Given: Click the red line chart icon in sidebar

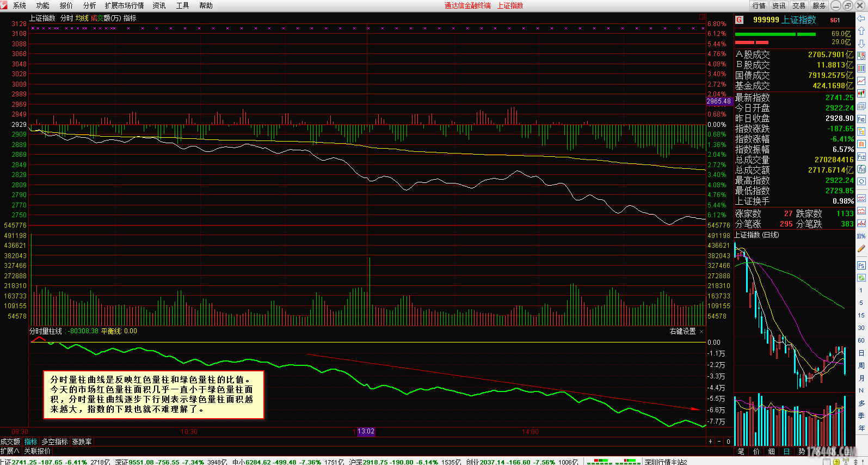Looking at the screenshot, I should pos(861,81).
